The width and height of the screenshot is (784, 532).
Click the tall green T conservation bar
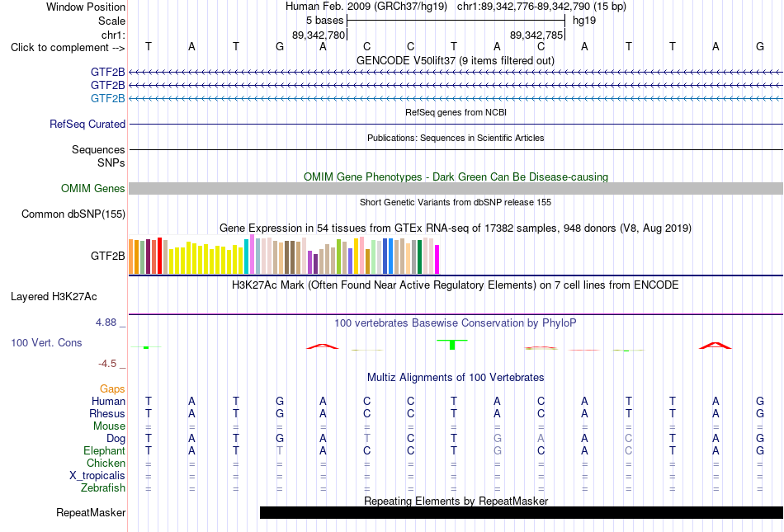pos(452,344)
